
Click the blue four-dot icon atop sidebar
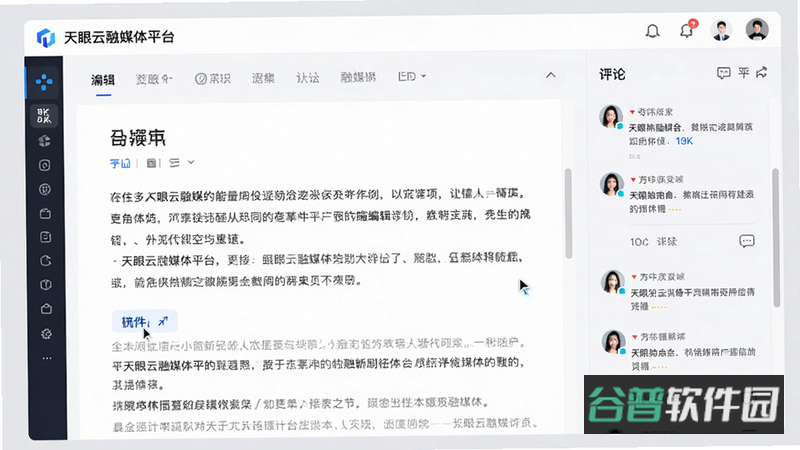[x=44, y=82]
